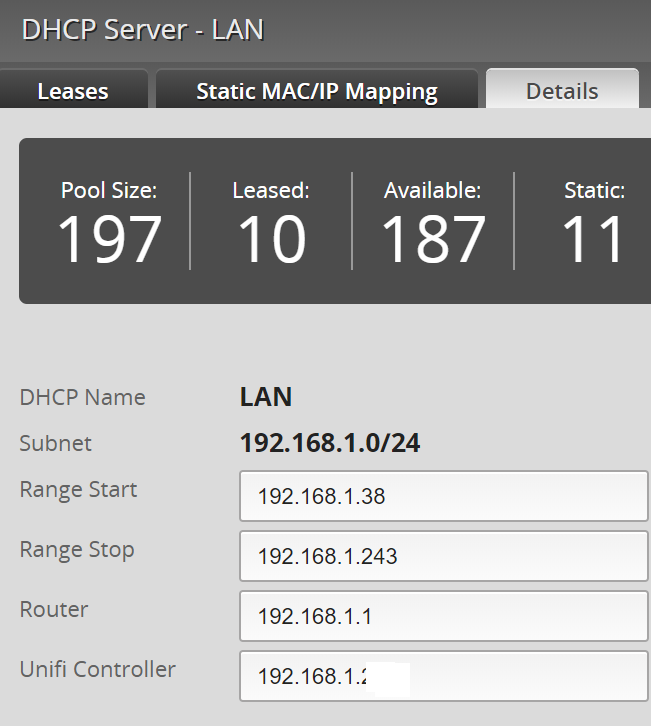Select the Details tab

tap(562, 91)
